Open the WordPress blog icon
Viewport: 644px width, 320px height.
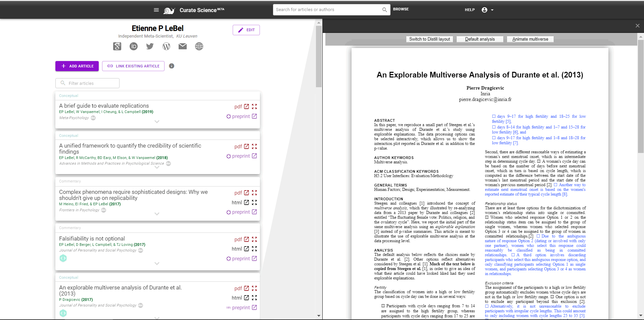point(166,46)
